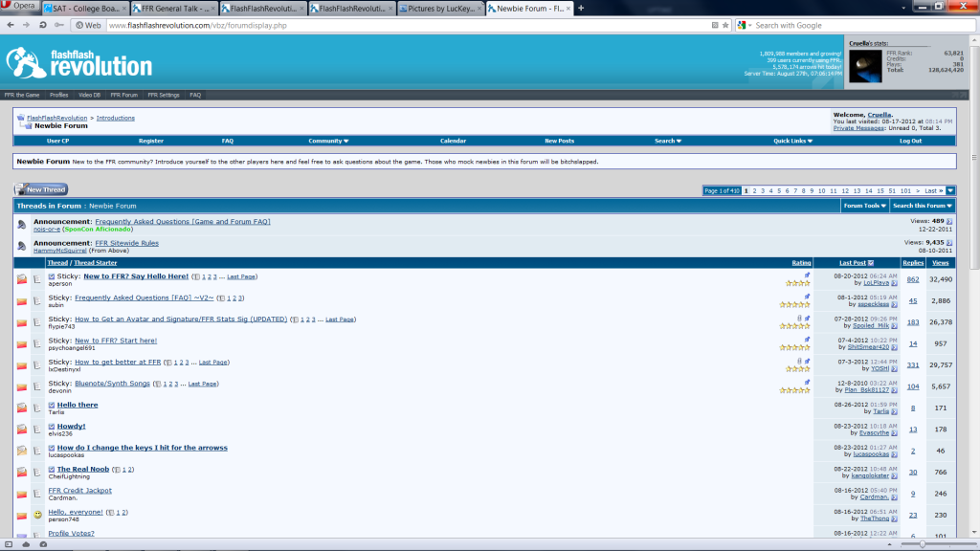The height and width of the screenshot is (551, 980).
Task: Click the FlashFlashRevolution site logo
Action: (x=79, y=63)
